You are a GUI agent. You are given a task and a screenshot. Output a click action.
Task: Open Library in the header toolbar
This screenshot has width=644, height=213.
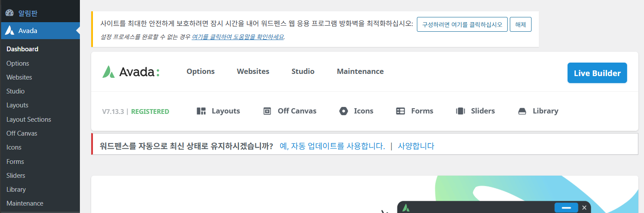coord(545,111)
